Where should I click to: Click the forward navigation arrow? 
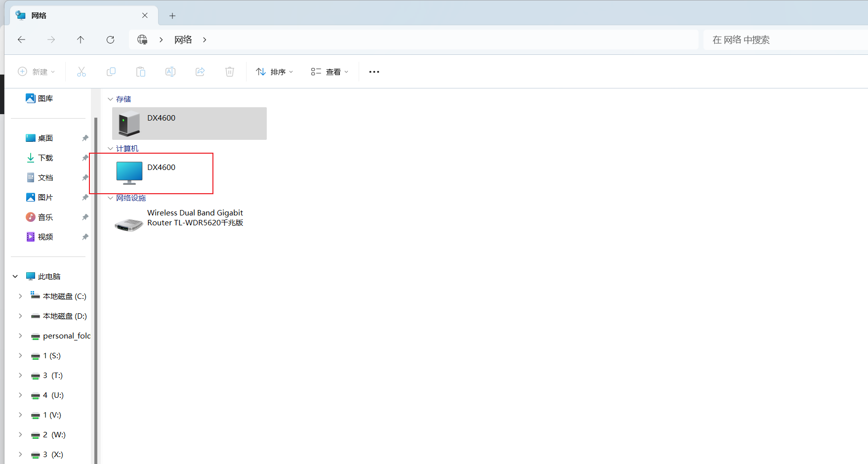(51, 40)
